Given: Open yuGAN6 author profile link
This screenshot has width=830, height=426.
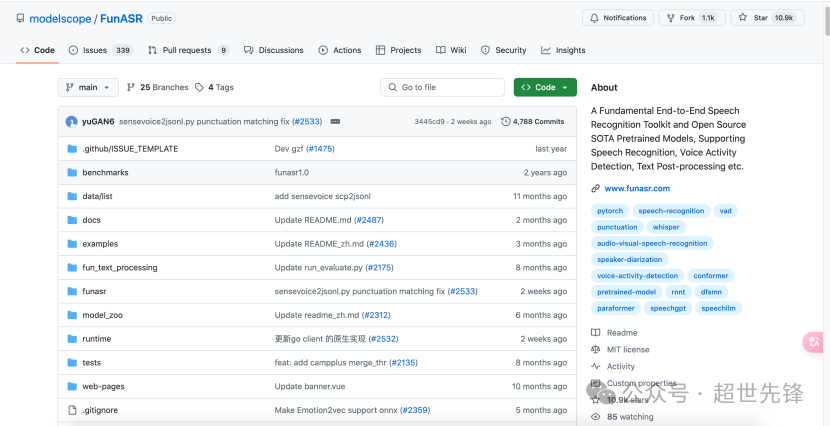Looking at the screenshot, I should pyautogui.click(x=98, y=122).
